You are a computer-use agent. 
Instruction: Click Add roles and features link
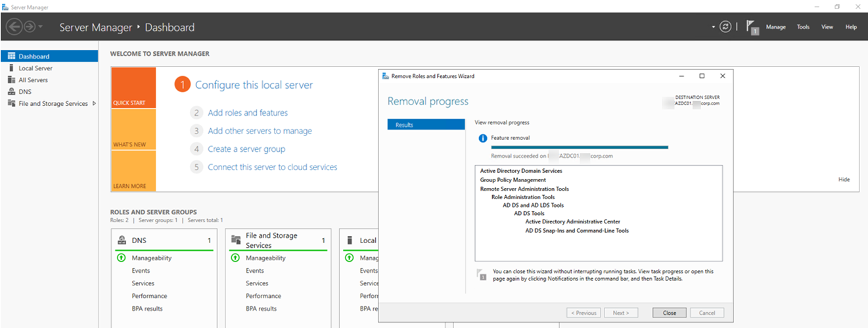tap(248, 113)
